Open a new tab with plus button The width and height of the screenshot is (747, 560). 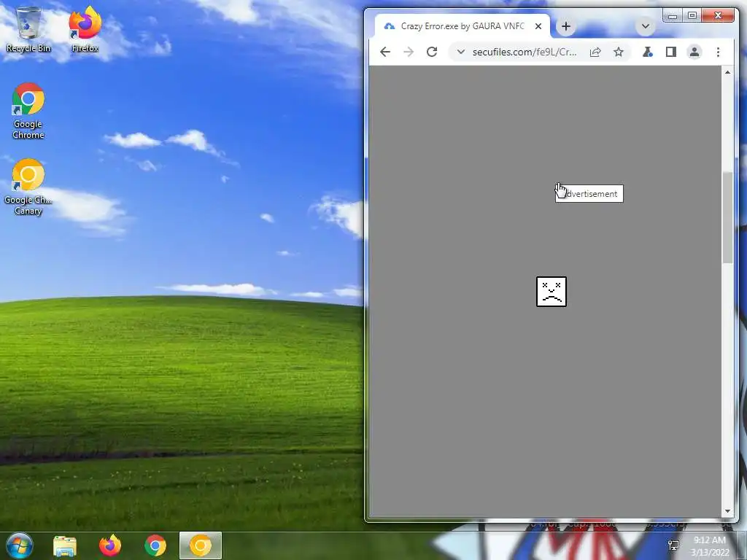click(566, 26)
